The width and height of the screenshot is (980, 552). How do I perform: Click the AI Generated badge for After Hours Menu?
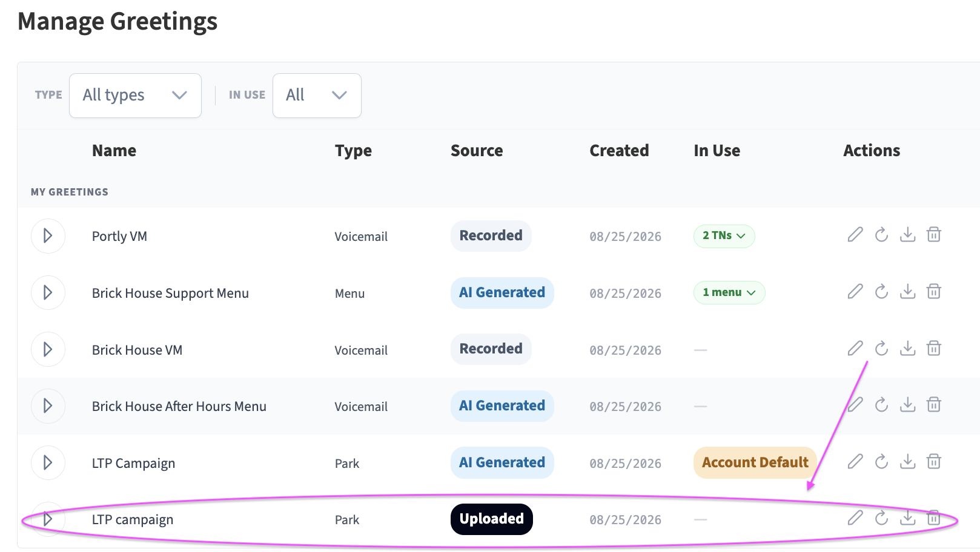pyautogui.click(x=502, y=406)
